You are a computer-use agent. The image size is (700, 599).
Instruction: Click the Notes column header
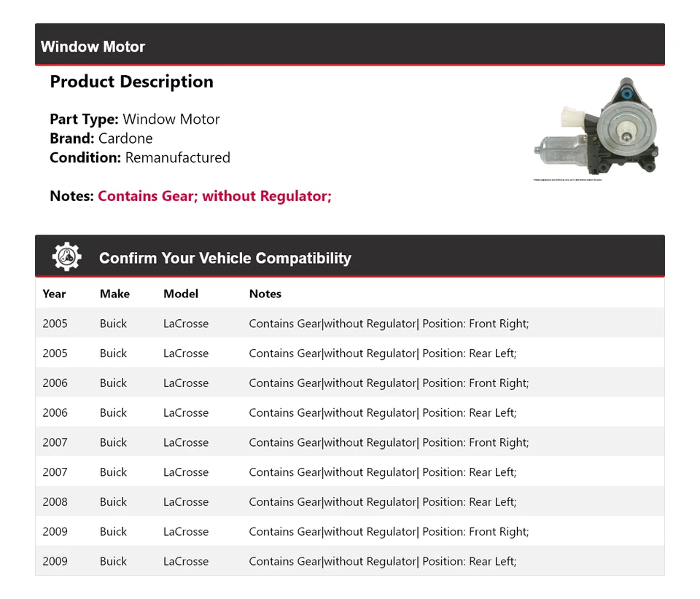tap(265, 294)
